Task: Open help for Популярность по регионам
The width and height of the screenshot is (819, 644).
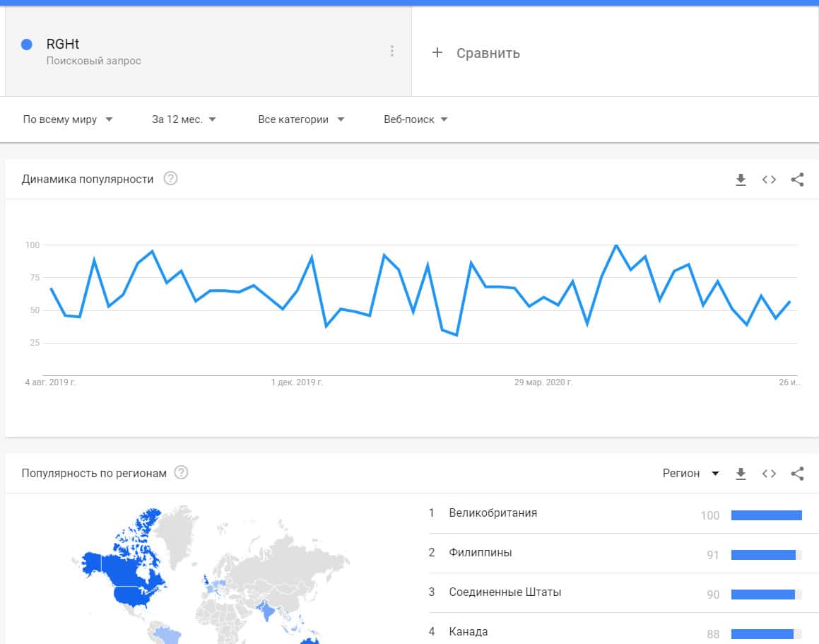Action: pos(181,473)
